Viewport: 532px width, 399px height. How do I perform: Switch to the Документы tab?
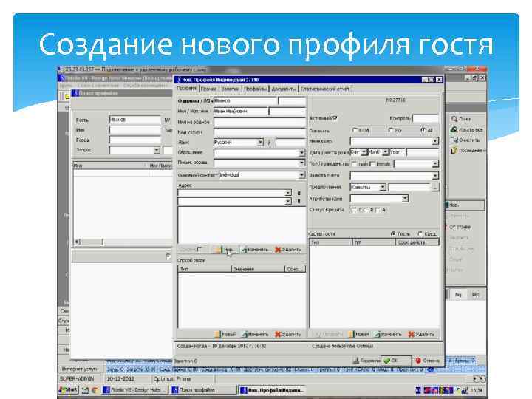[284, 89]
